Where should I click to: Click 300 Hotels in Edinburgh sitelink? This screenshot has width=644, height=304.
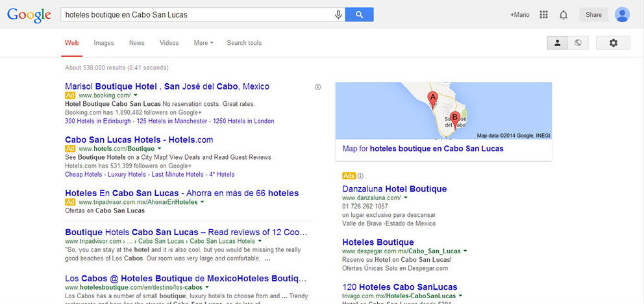click(98, 121)
